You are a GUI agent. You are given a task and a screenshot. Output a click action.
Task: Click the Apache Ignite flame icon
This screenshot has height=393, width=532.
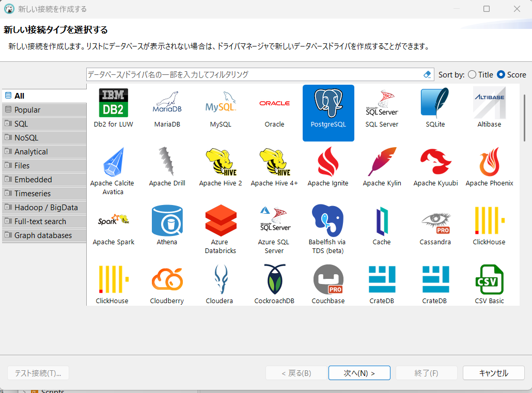tap(328, 162)
